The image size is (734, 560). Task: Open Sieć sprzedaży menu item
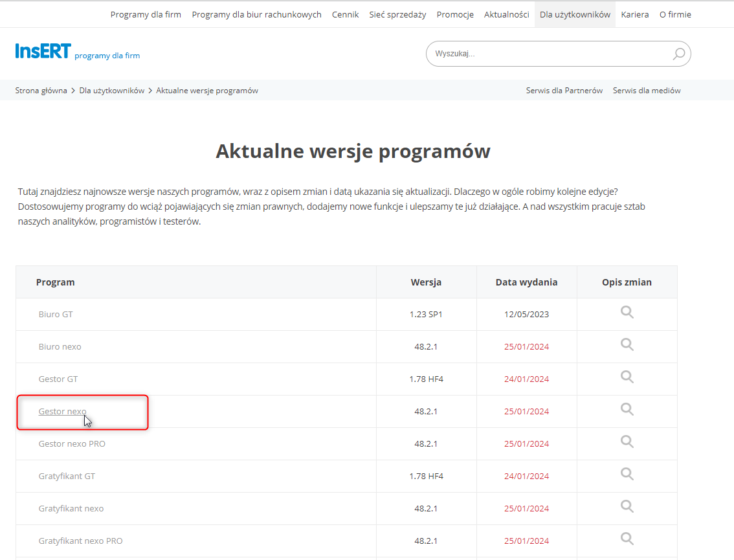click(x=397, y=14)
